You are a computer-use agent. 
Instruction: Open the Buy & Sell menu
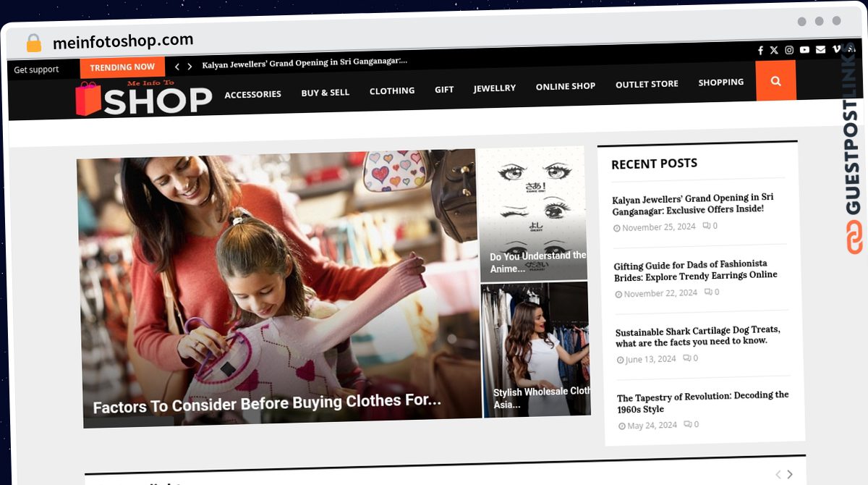pos(325,93)
